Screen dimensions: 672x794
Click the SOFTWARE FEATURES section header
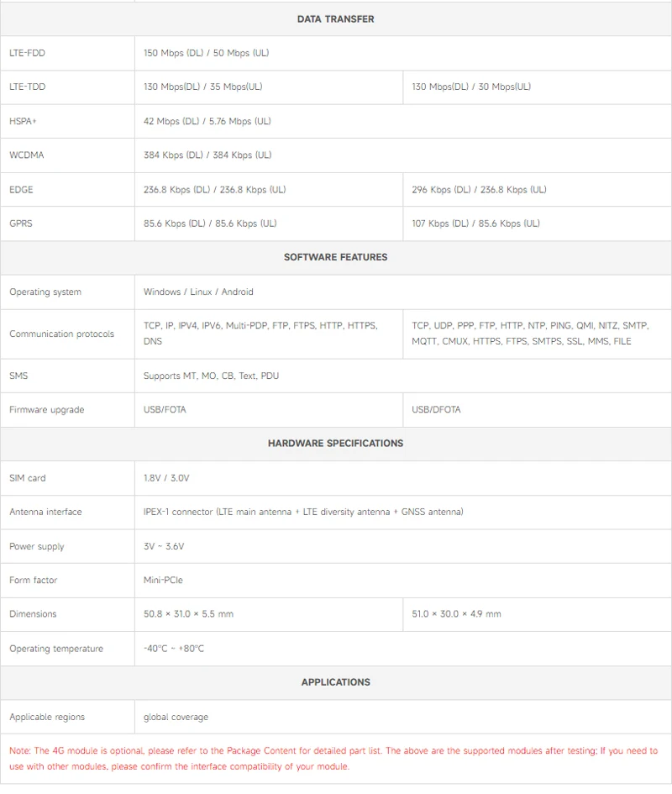click(x=335, y=257)
